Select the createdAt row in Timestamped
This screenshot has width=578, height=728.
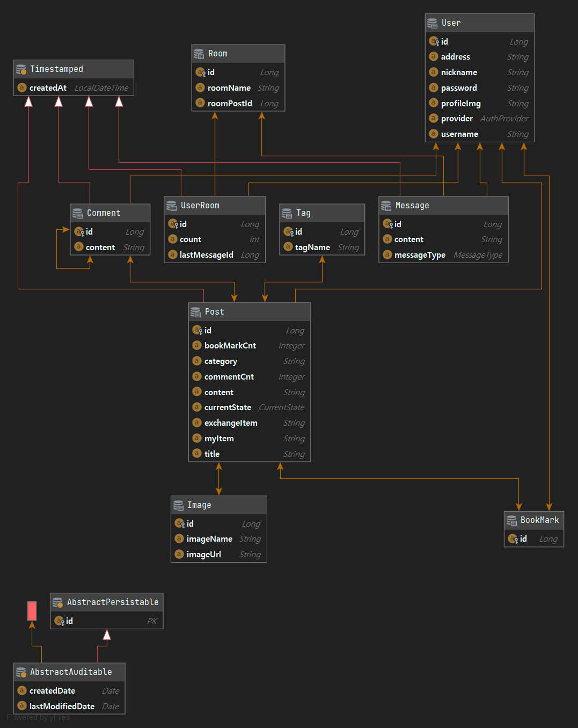point(74,88)
